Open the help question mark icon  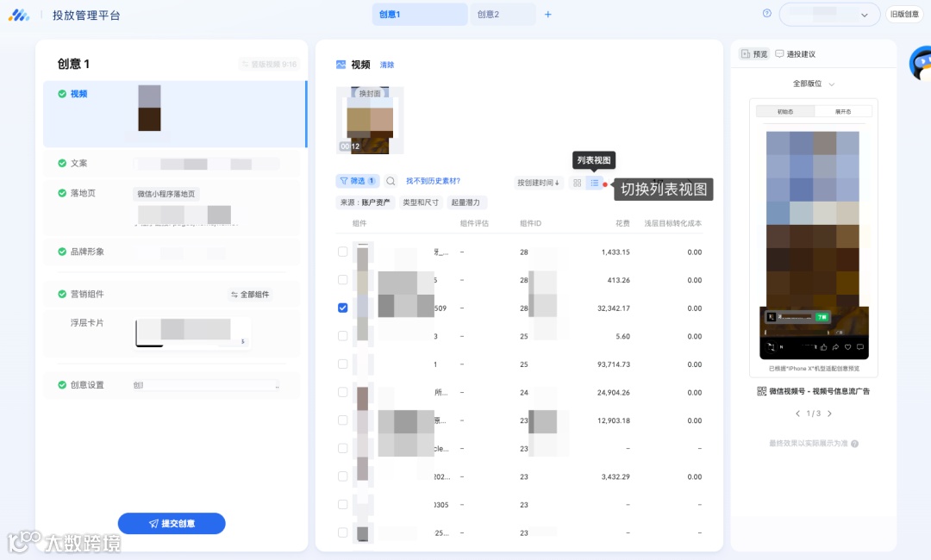pos(767,13)
